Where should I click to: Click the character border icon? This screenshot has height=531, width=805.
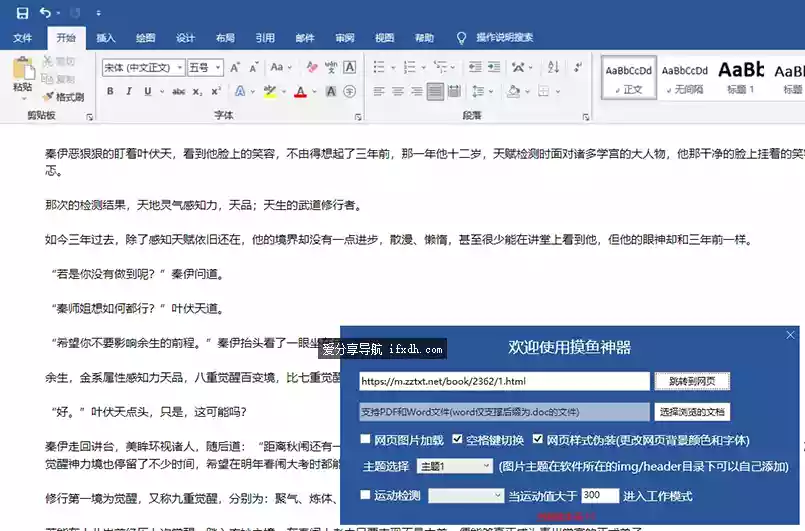350,67
